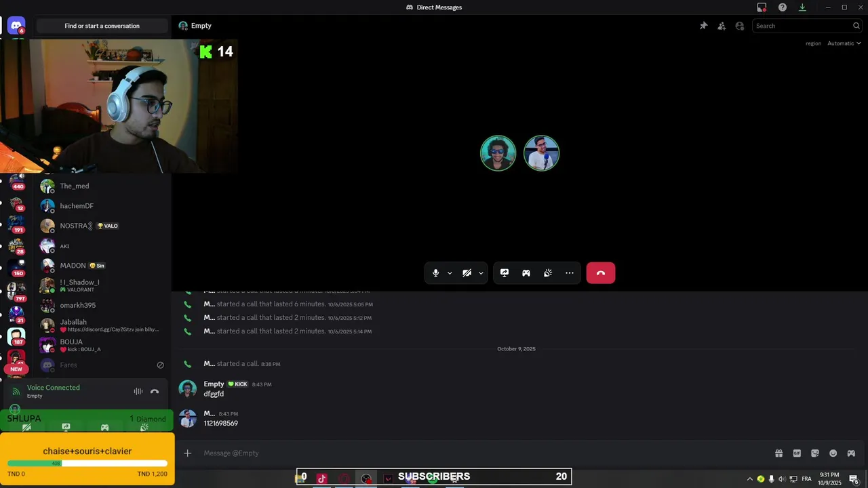The width and height of the screenshot is (868, 488).
Task: Click right call participant avatar
Action: click(541, 153)
